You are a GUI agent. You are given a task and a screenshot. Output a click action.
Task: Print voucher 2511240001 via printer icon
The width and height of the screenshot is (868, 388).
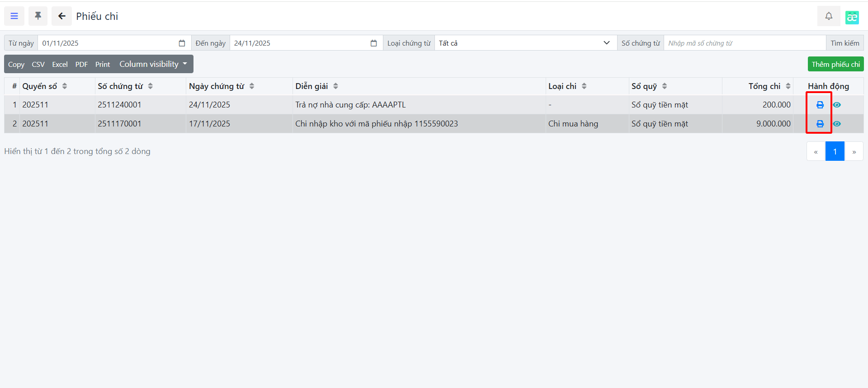[820, 105]
